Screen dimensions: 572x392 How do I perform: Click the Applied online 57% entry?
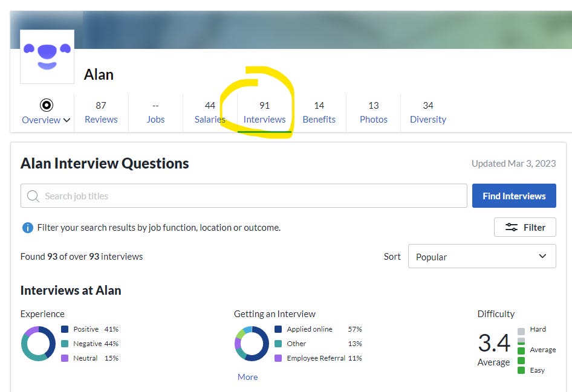(318, 329)
